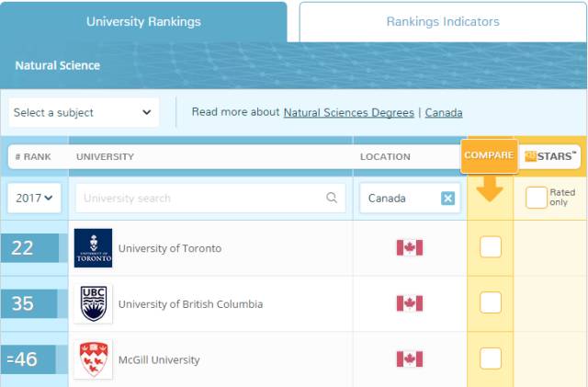Enable the Rated only checkbox
This screenshot has width=588, height=387.
tap(537, 198)
